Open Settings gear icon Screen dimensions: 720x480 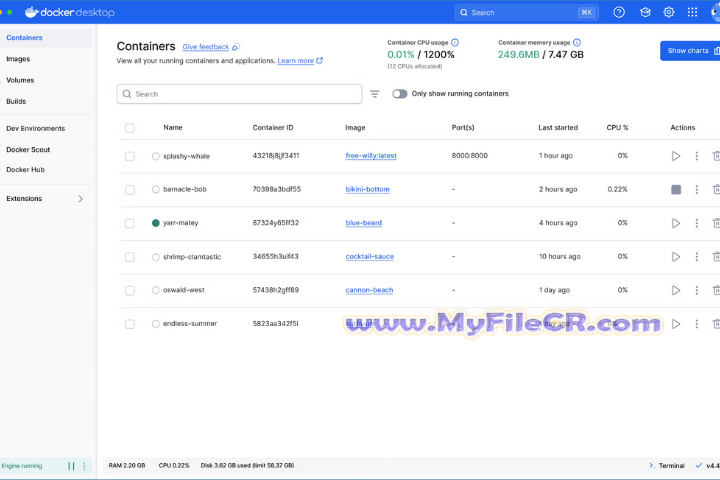[669, 12]
